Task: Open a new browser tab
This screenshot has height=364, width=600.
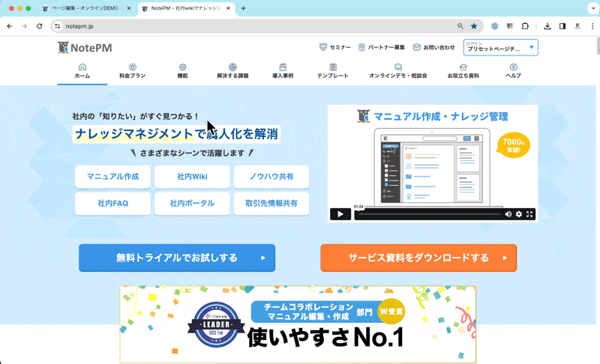Action: point(243,8)
